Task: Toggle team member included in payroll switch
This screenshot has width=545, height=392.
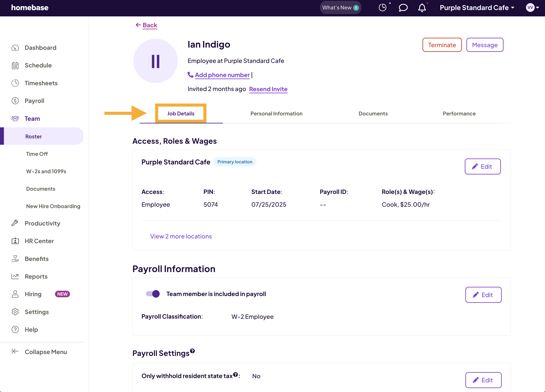Action: pos(153,294)
